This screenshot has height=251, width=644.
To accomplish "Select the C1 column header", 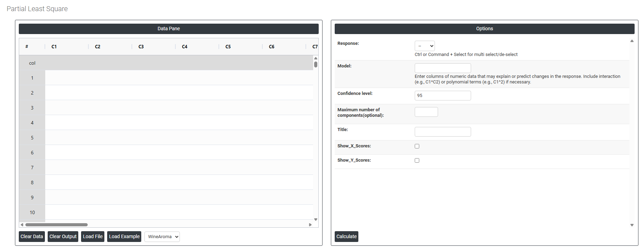I will point(54,47).
